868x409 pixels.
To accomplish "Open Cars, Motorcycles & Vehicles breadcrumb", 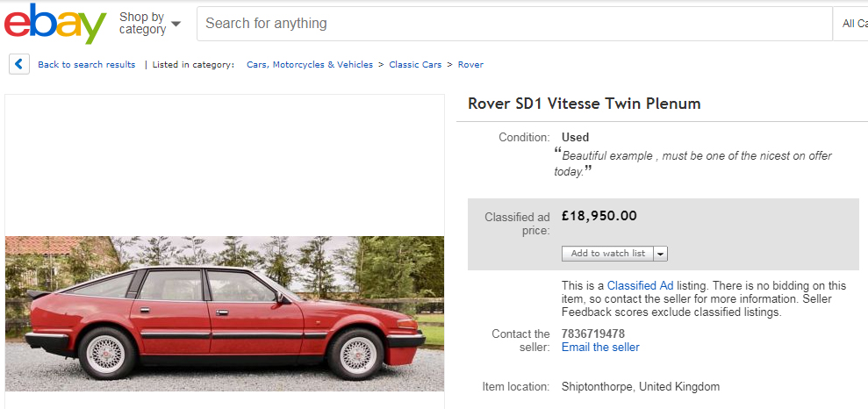I will point(310,65).
